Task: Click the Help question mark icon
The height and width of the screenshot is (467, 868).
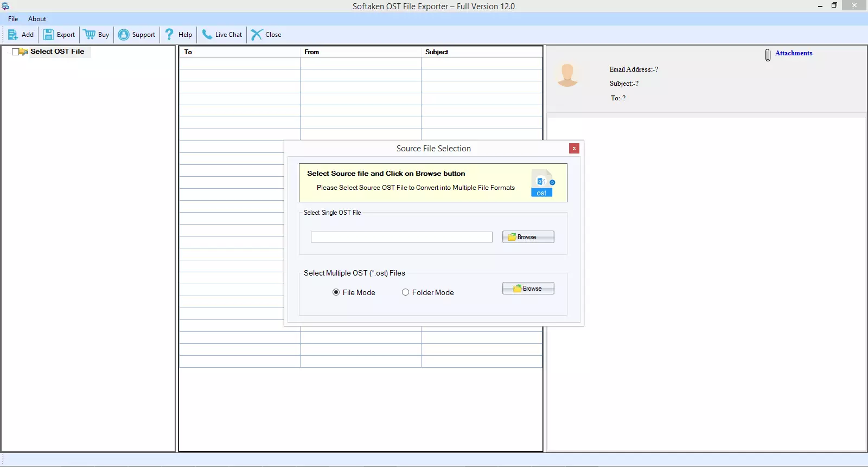Action: tap(169, 35)
